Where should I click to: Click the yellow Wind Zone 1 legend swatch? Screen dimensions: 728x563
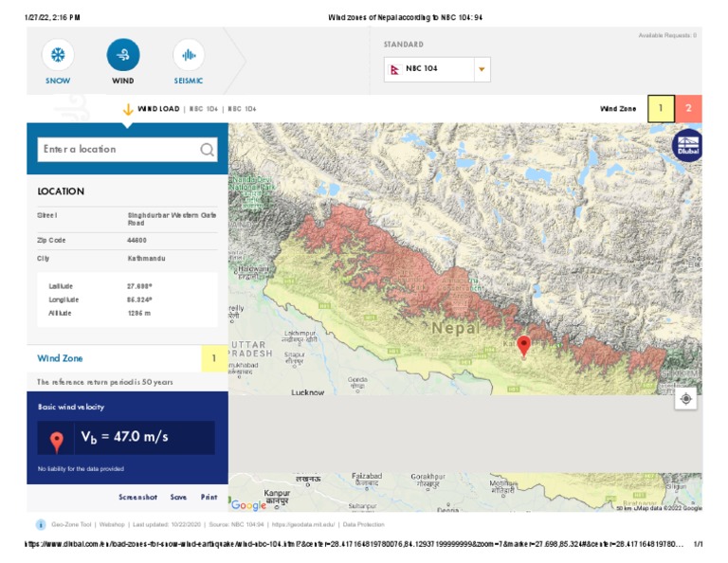click(661, 109)
